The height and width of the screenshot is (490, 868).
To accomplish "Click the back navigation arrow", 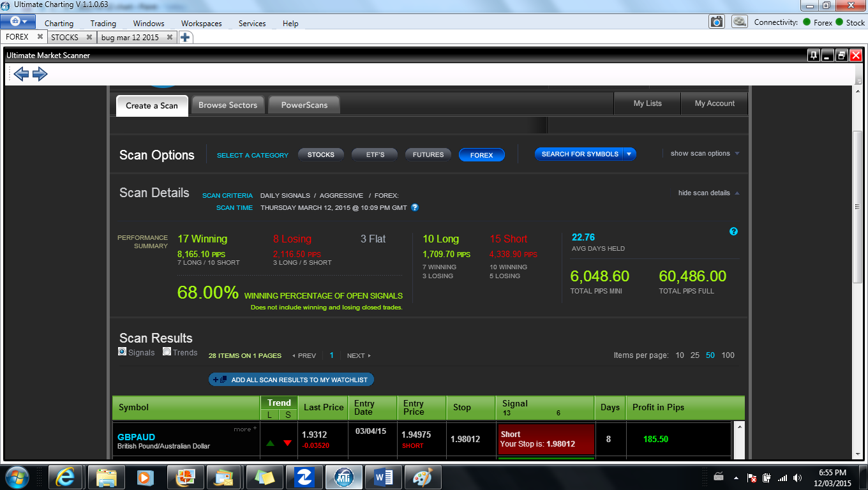I will click(22, 74).
